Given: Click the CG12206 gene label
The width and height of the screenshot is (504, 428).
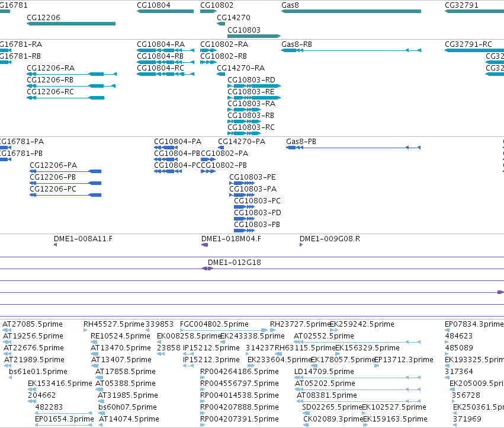Looking at the screenshot, I should [x=43, y=18].
